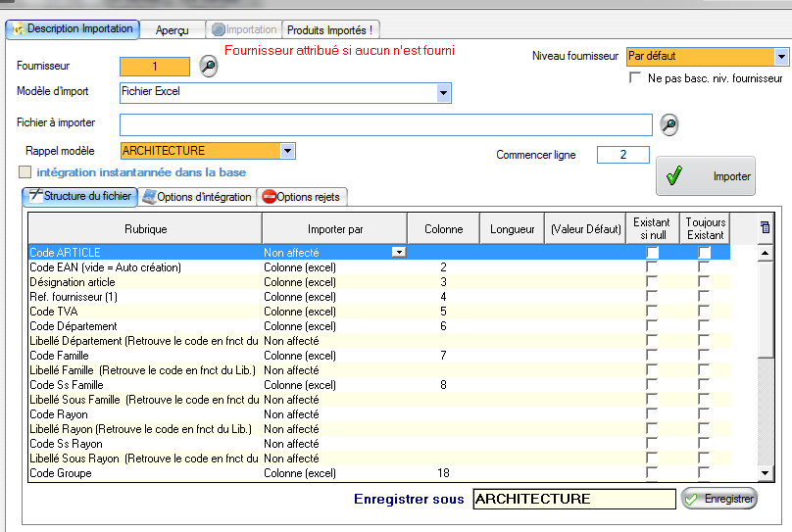The image size is (792, 532).
Task: Click the file browse magnifier icon
Action: click(x=668, y=124)
